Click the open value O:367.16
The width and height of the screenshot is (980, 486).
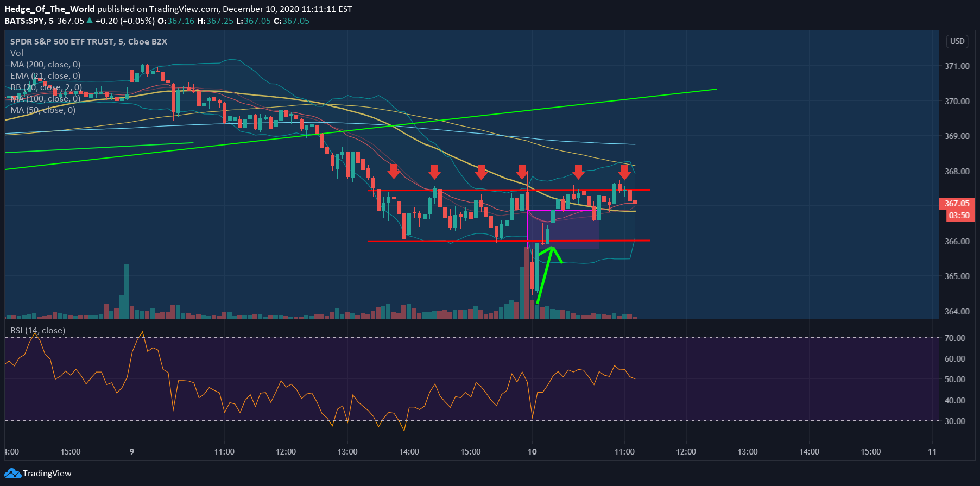(x=176, y=21)
